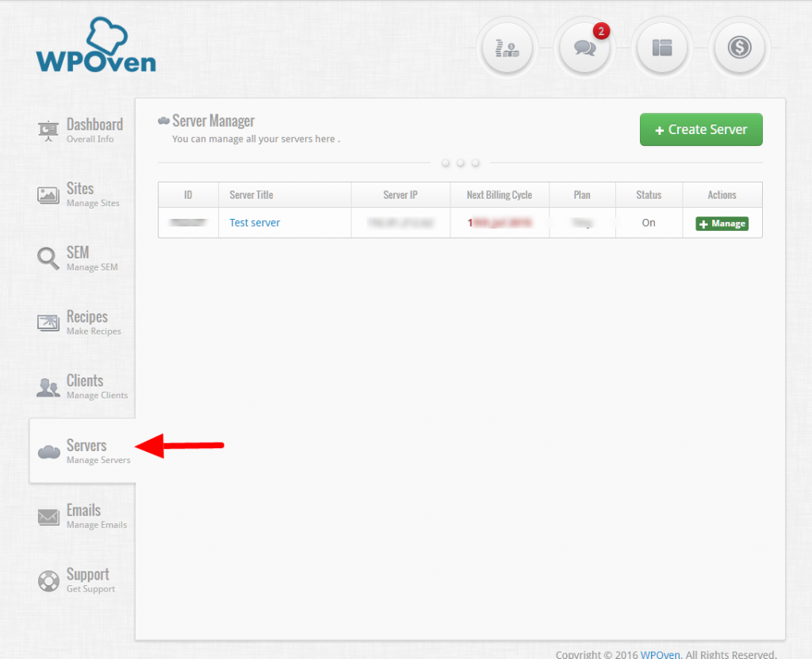Click the Server IP column header
This screenshot has width=812, height=659.
click(x=400, y=195)
